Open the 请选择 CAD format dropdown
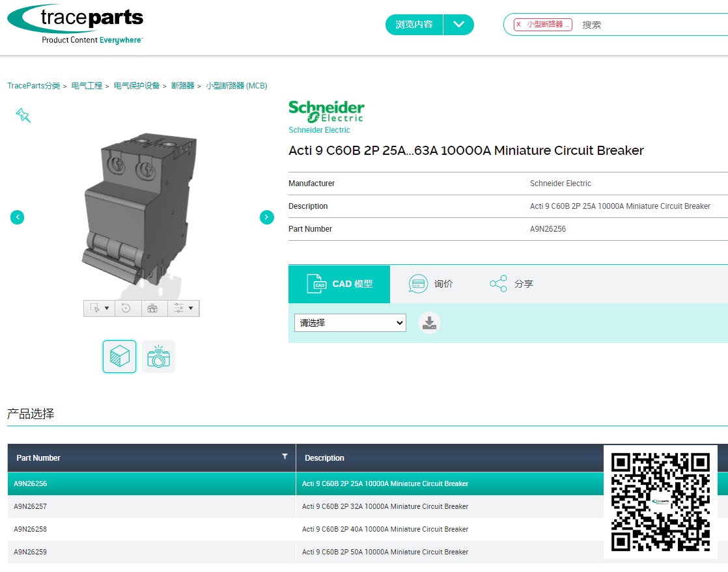This screenshot has height=572, width=728. point(350,323)
